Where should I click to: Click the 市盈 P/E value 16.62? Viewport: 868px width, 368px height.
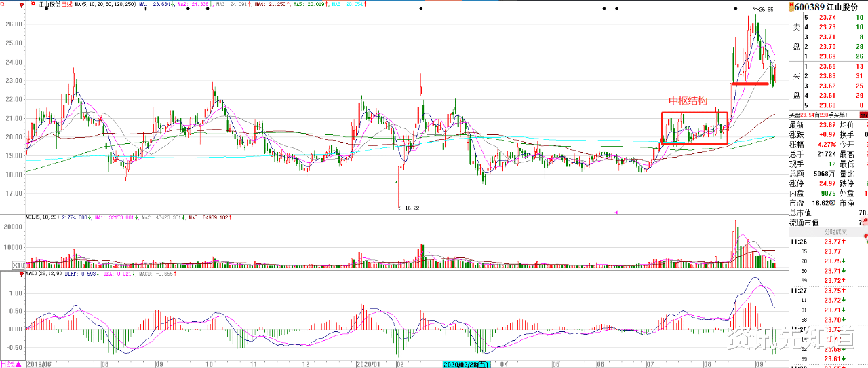click(822, 203)
